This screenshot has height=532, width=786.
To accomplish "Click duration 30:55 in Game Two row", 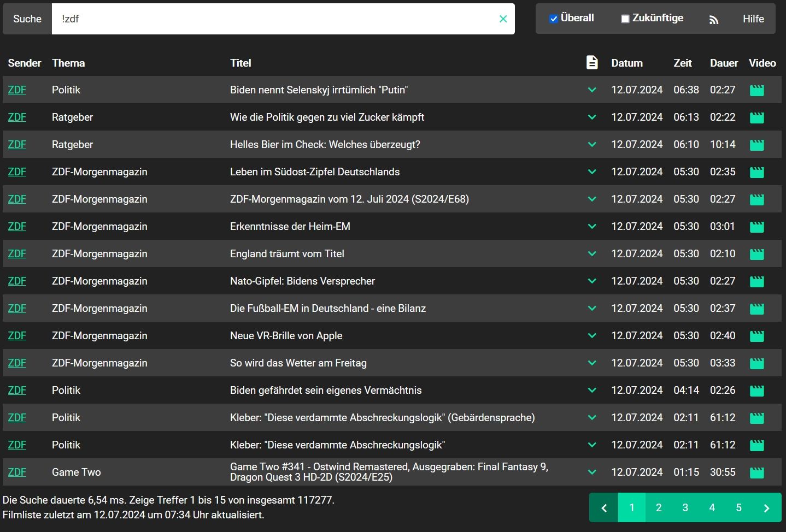I will pyautogui.click(x=723, y=472).
